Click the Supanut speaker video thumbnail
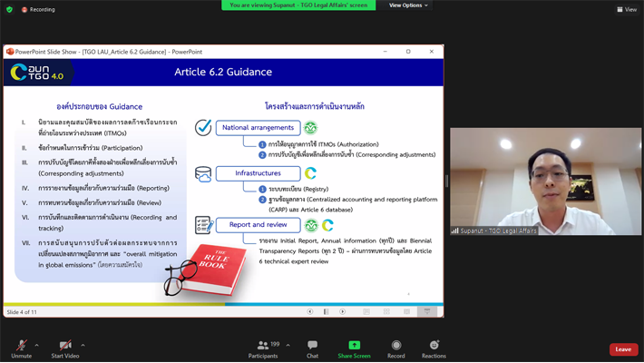Screen dimensions: 644x363 click(545, 181)
